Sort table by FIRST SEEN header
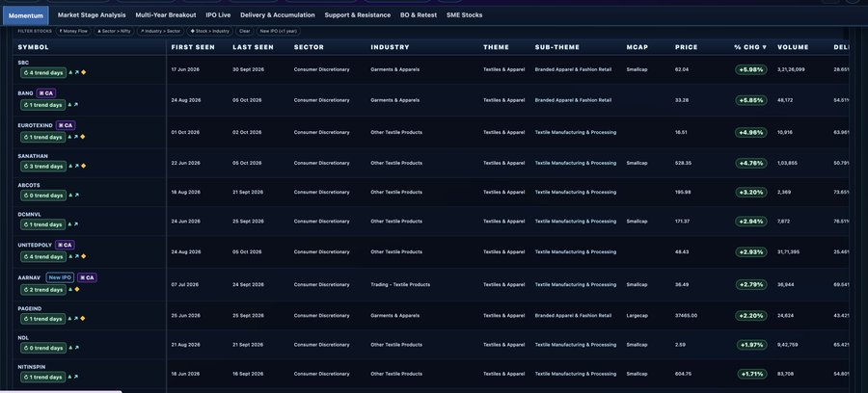 [193, 47]
